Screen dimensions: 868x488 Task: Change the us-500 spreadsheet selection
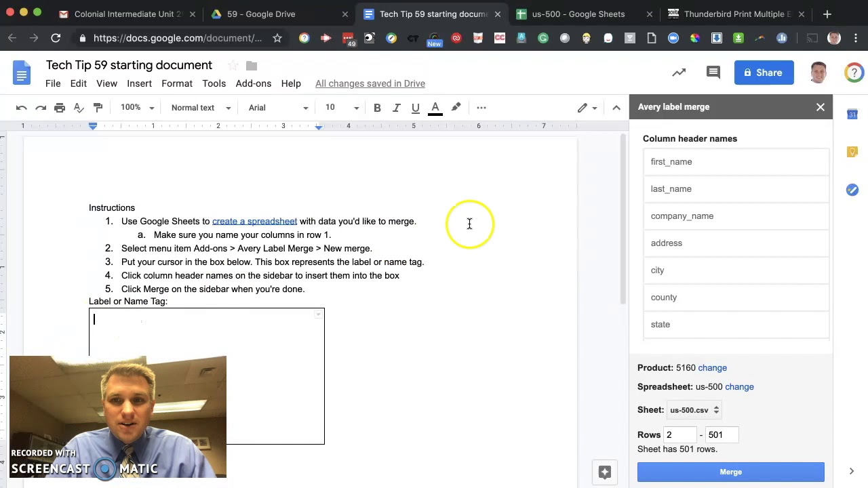click(x=739, y=387)
